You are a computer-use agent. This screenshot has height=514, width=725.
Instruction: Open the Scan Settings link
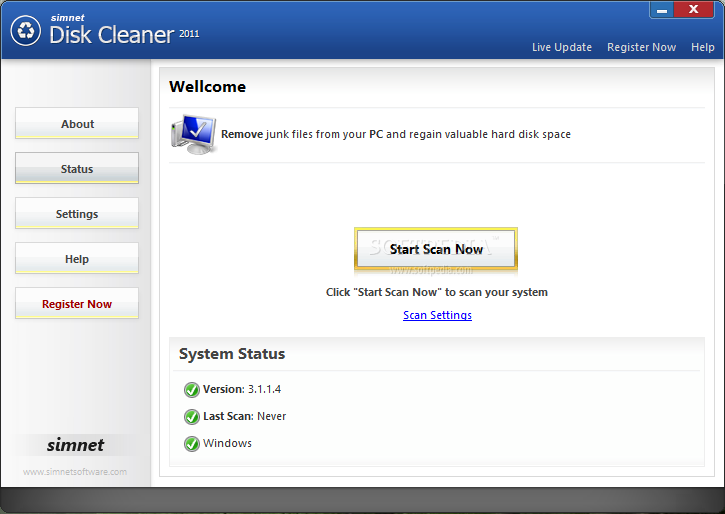tap(437, 315)
